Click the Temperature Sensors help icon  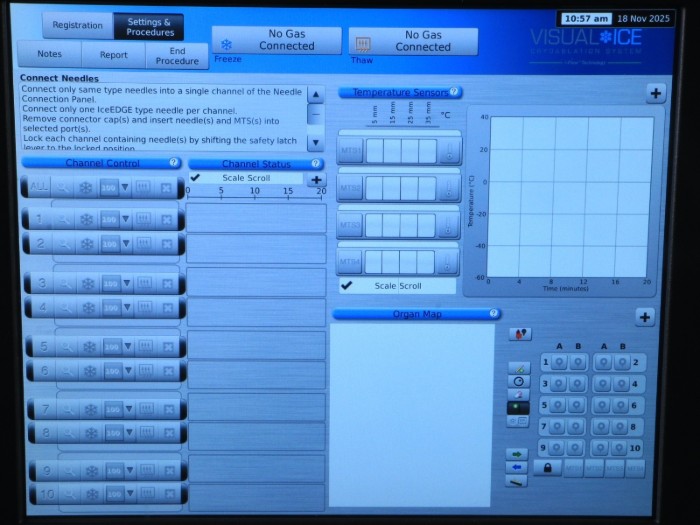(455, 92)
